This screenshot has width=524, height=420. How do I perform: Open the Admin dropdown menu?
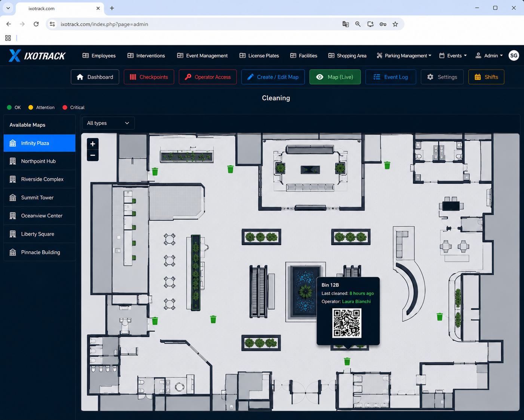tap(489, 56)
